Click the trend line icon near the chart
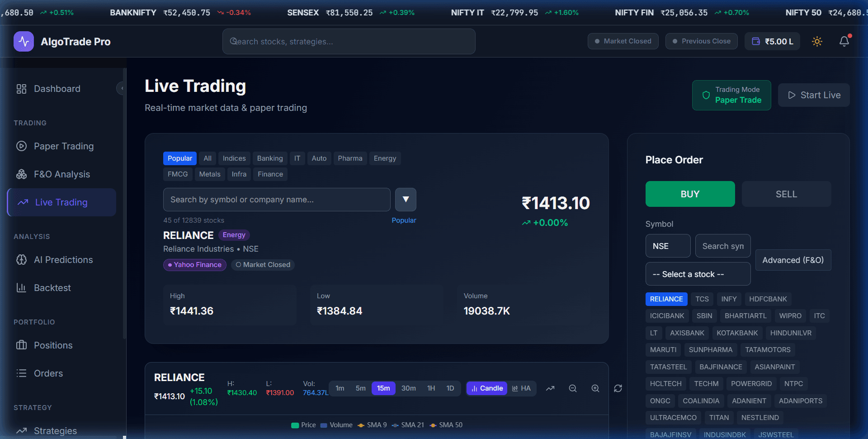Image resolution: width=868 pixels, height=439 pixels. coord(550,388)
